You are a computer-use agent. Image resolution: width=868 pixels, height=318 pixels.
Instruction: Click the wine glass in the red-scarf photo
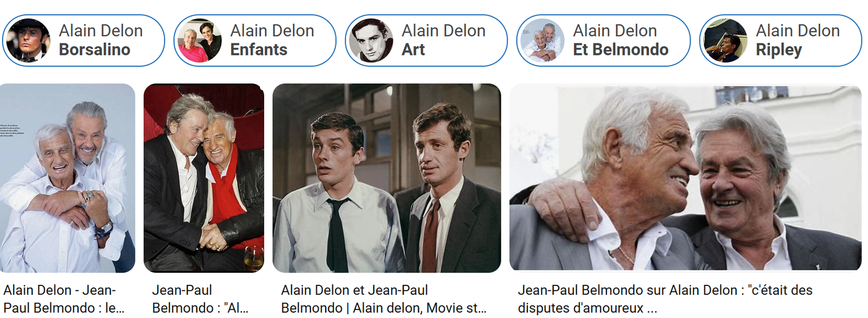[x=254, y=258]
